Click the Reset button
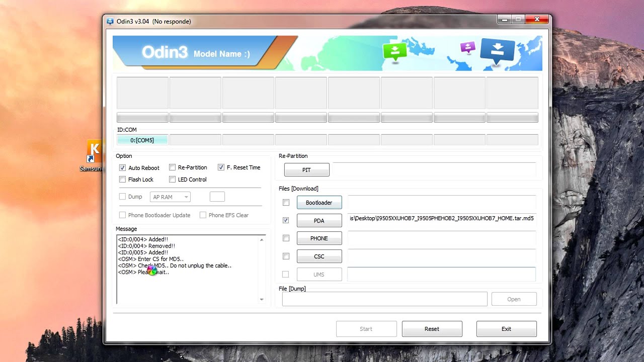 coord(432,329)
